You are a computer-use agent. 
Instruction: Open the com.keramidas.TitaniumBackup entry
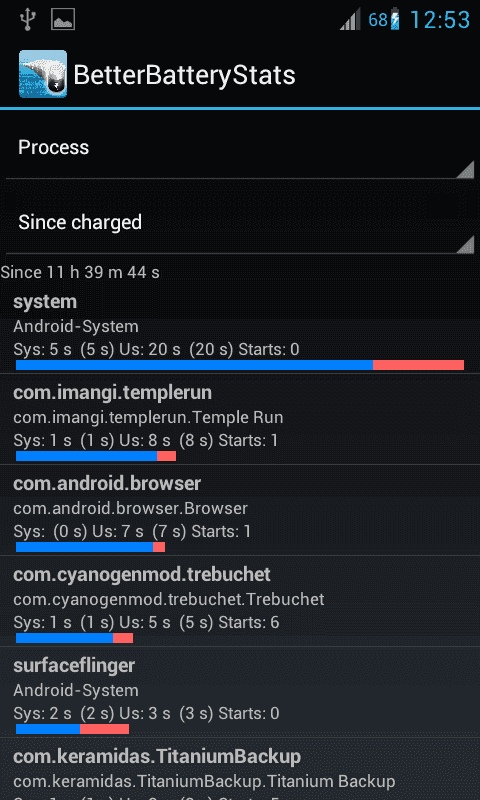(240, 769)
